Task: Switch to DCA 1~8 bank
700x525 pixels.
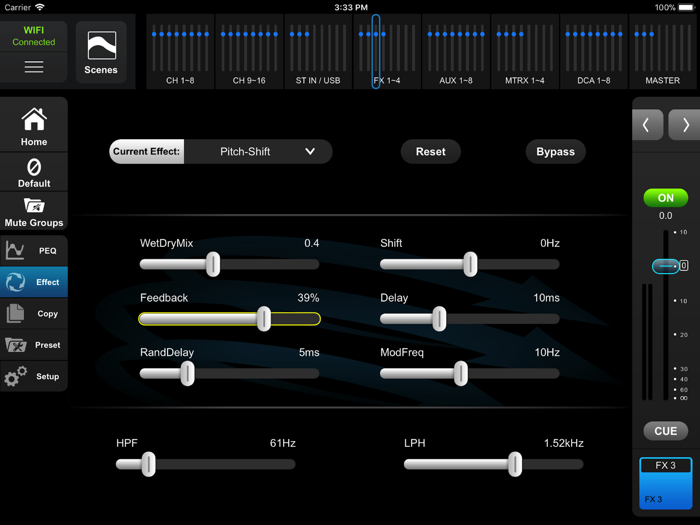Action: coord(594,52)
